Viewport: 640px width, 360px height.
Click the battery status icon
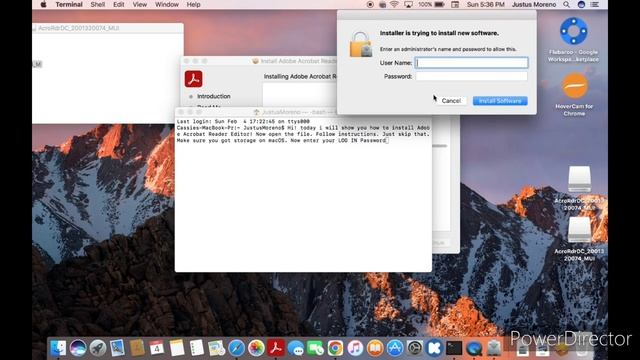[440, 4]
